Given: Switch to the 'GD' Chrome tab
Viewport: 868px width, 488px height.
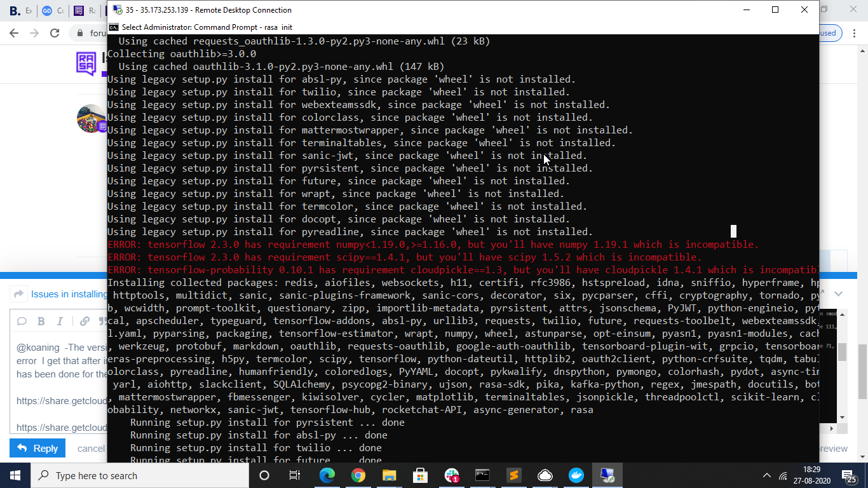Looking at the screenshot, I should [x=52, y=11].
